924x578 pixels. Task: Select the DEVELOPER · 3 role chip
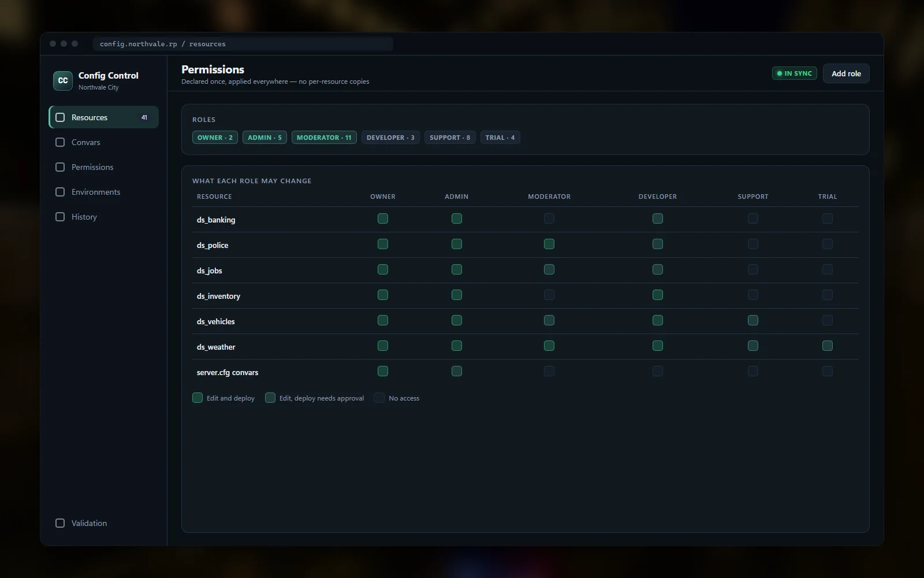[390, 138]
